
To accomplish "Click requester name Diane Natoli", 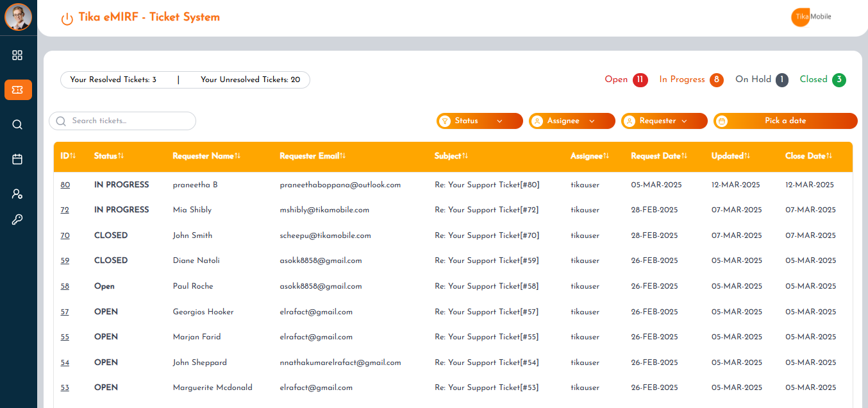I will [197, 260].
